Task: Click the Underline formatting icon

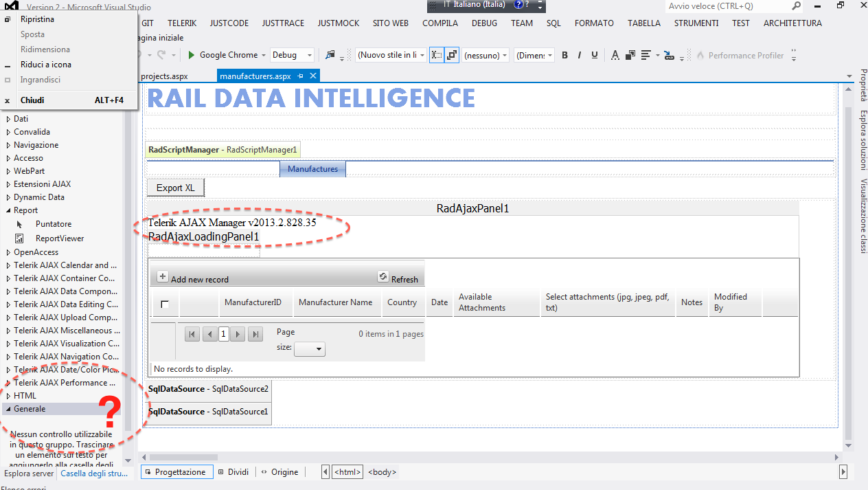Action: (595, 55)
